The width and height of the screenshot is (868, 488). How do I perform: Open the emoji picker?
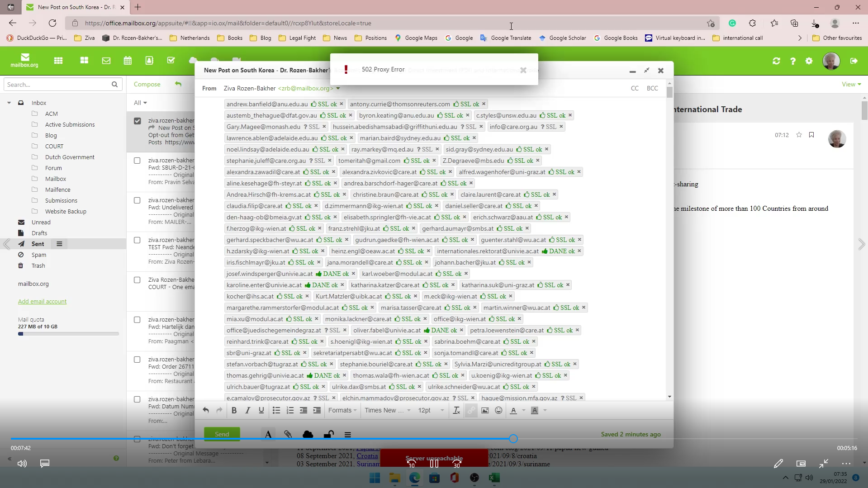pos(498,410)
